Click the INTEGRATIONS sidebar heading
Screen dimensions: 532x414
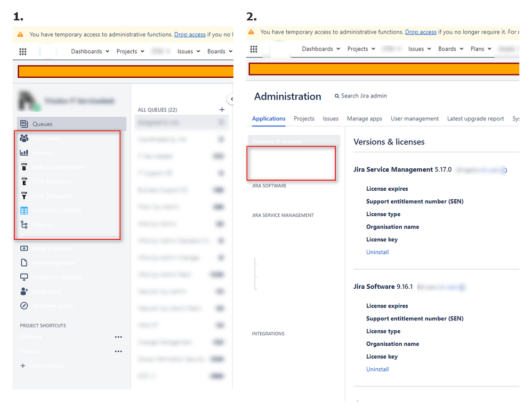268,334
